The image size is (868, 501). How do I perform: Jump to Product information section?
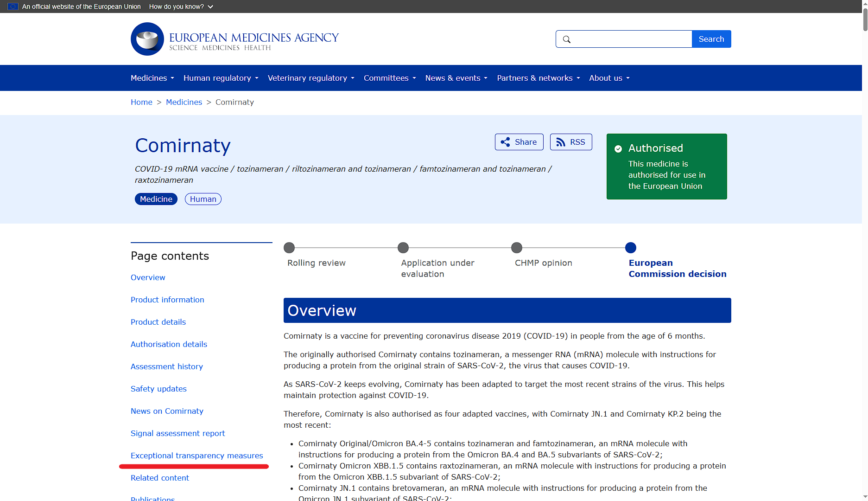tap(167, 300)
